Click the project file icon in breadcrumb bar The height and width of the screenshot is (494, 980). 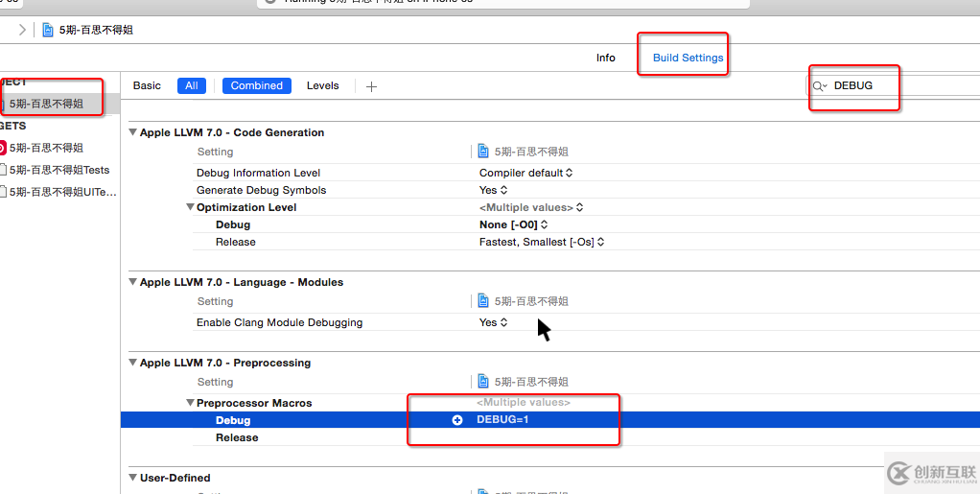pos(47,30)
